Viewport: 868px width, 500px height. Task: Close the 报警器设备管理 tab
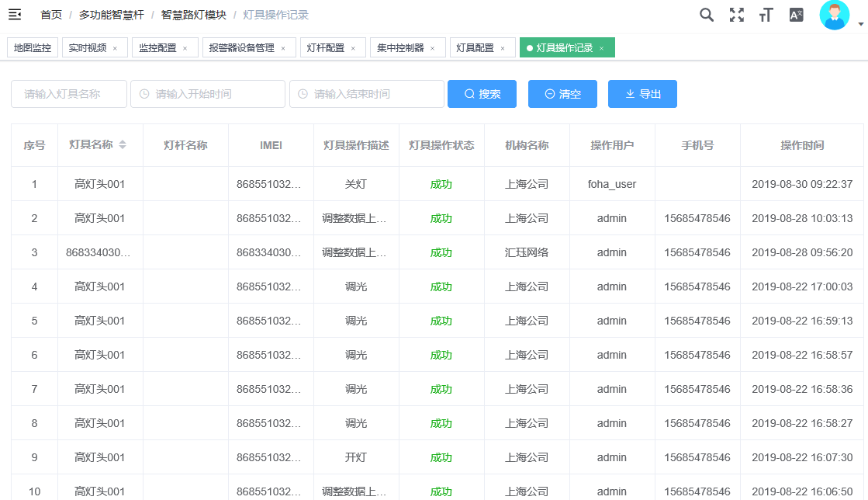coord(283,48)
